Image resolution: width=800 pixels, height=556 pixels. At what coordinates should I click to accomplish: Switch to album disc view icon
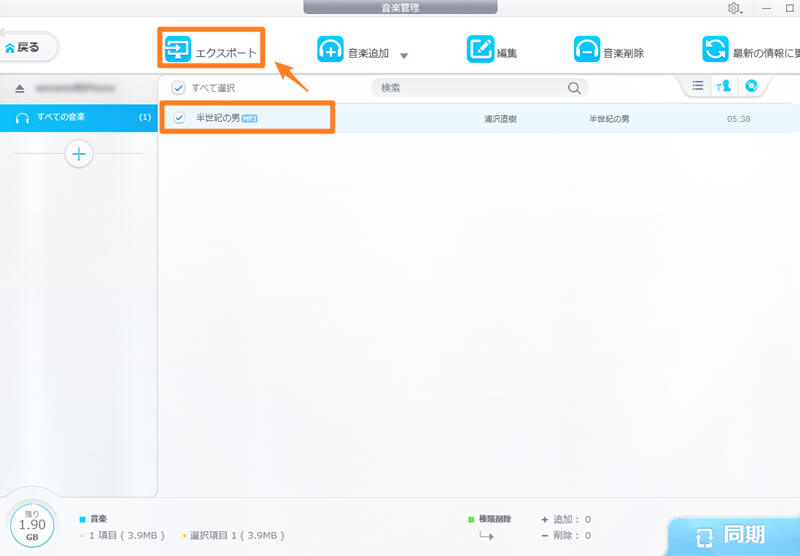[x=750, y=87]
